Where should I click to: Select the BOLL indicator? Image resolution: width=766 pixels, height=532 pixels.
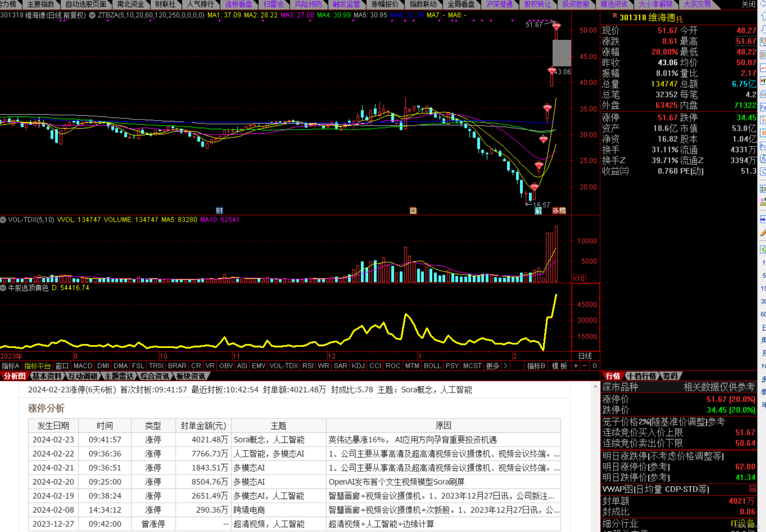432,366
